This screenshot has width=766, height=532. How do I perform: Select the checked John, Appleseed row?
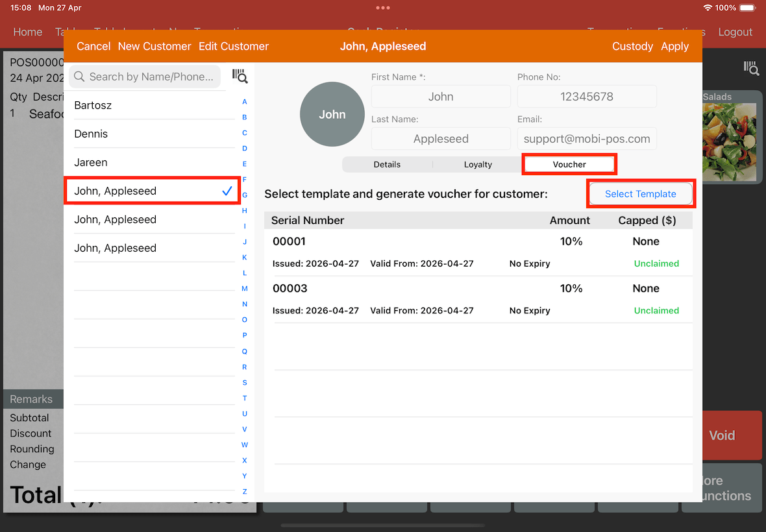152,191
